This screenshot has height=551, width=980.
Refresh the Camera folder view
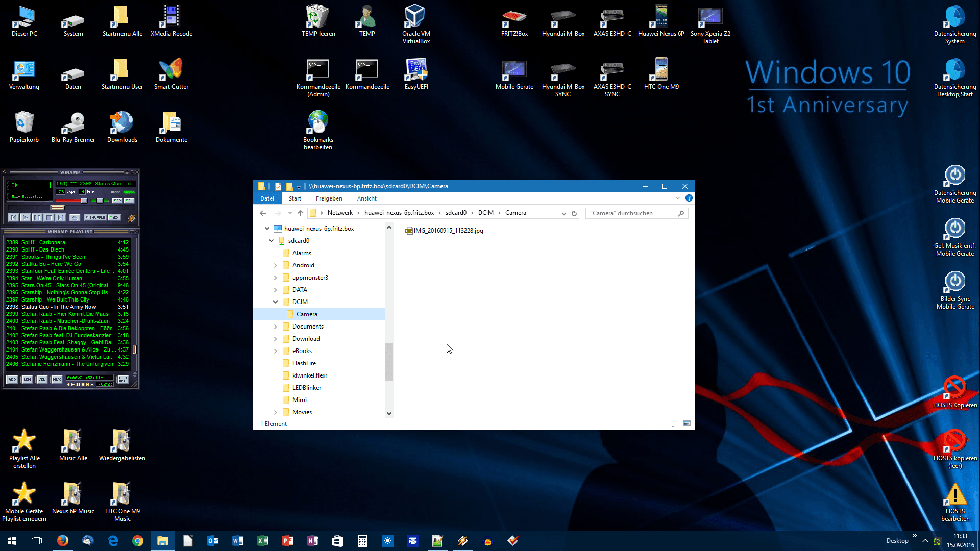[574, 213]
